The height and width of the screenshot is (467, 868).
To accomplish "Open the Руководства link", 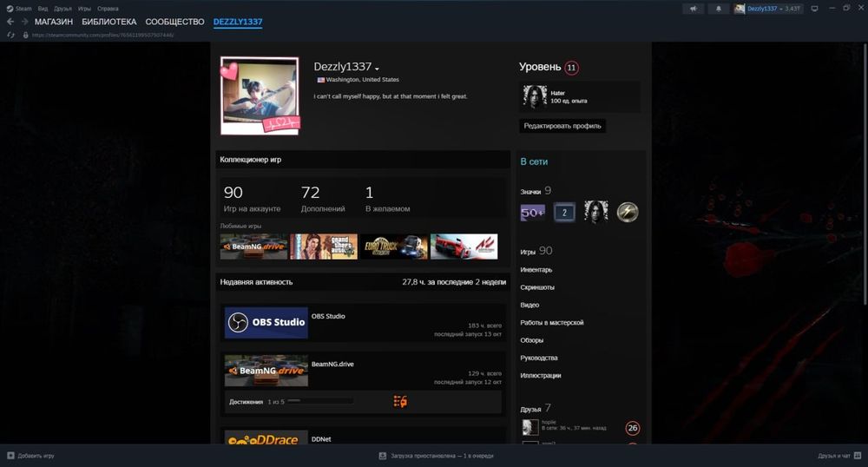I will coord(539,358).
